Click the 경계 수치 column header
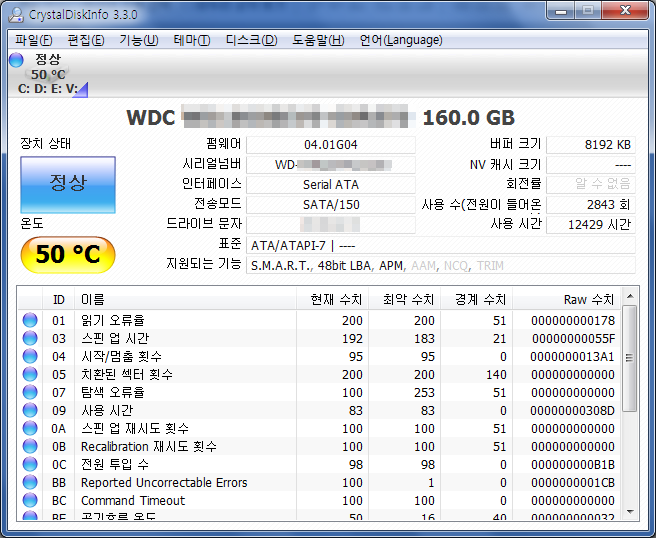Image resolution: width=656 pixels, height=538 pixels. [x=476, y=300]
